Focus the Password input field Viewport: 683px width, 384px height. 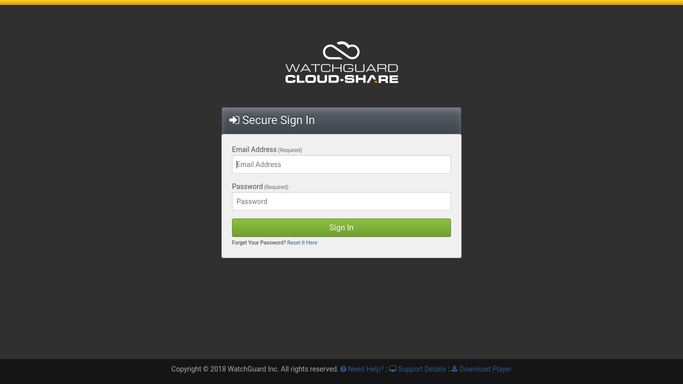(x=341, y=202)
